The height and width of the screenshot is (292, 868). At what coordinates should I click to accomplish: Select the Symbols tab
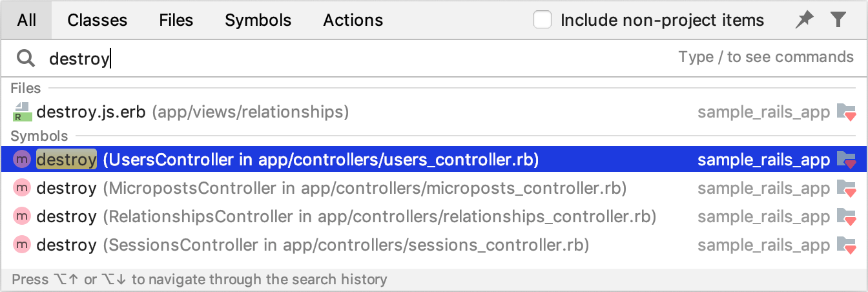coord(258,20)
